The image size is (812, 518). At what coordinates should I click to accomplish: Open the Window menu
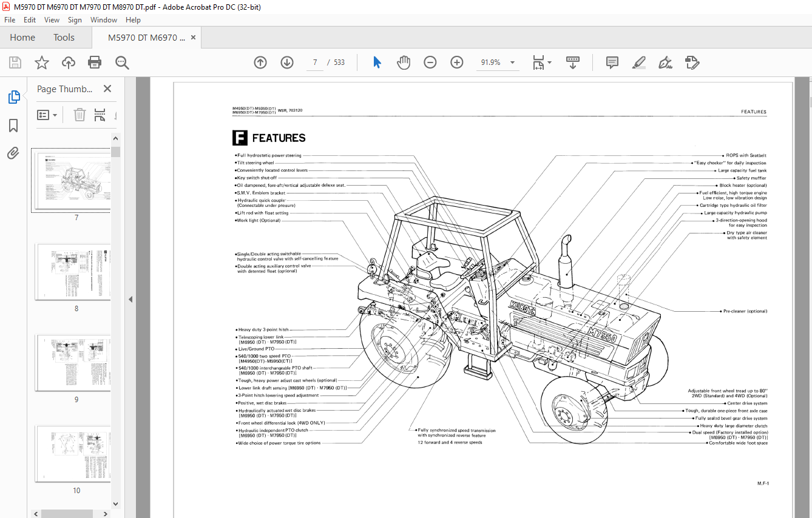click(104, 20)
